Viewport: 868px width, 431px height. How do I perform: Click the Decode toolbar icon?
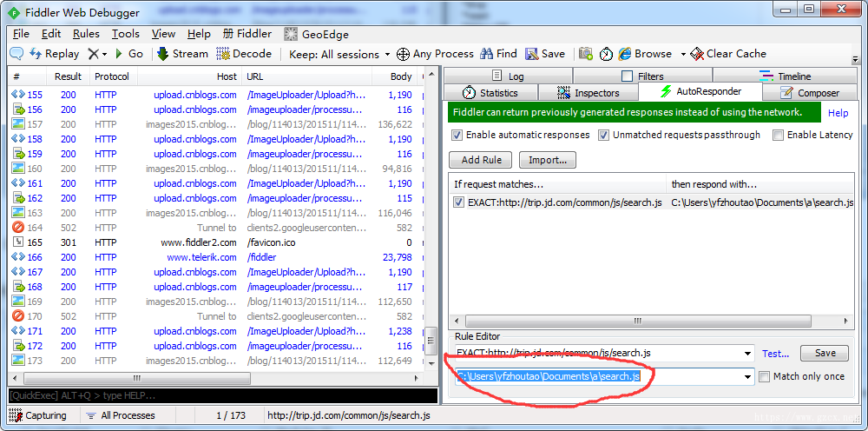[223, 54]
